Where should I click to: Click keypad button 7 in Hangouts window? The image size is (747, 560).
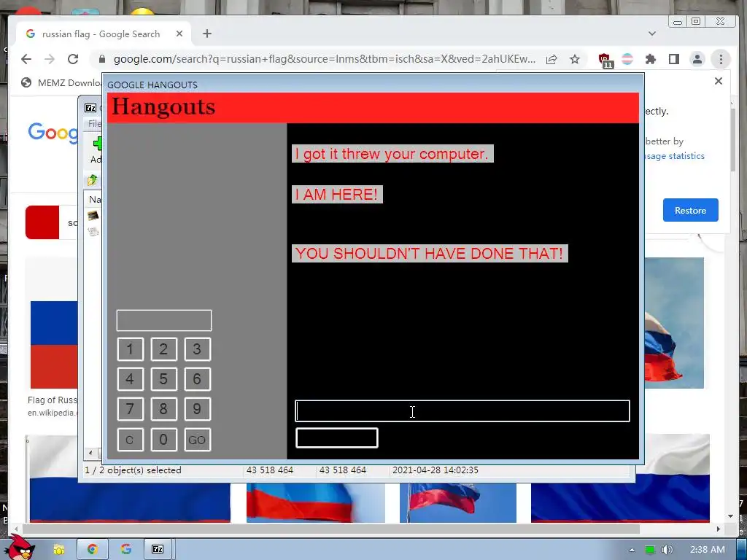130,409
